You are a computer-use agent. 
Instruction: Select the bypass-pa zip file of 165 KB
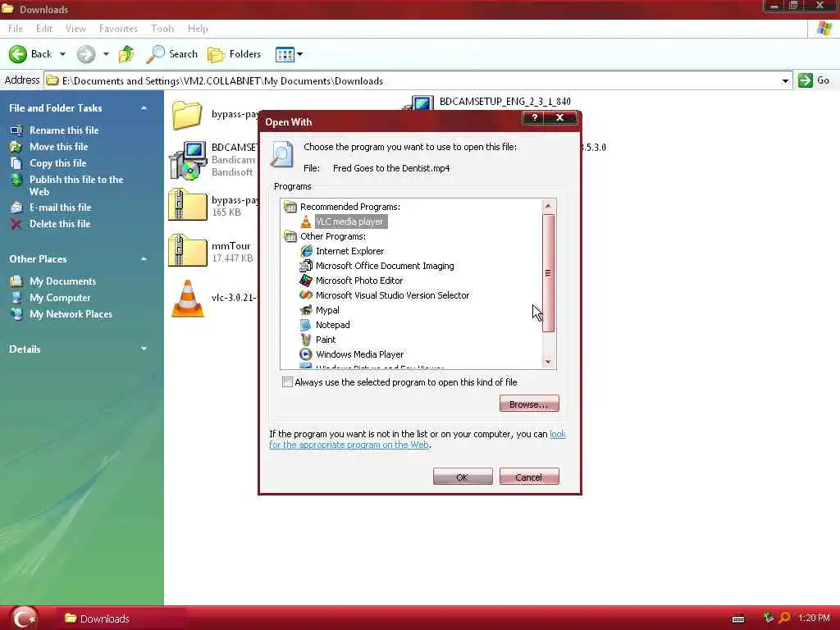[188, 205]
